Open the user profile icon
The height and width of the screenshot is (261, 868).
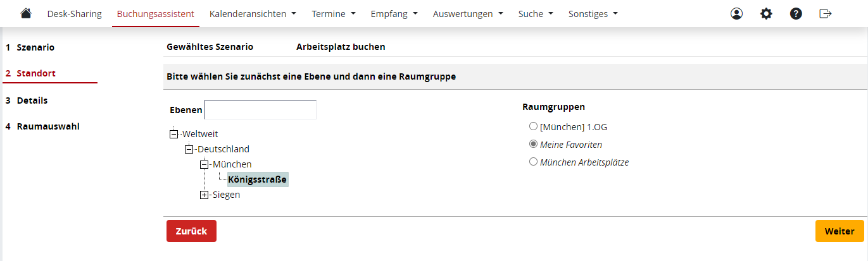[736, 13]
